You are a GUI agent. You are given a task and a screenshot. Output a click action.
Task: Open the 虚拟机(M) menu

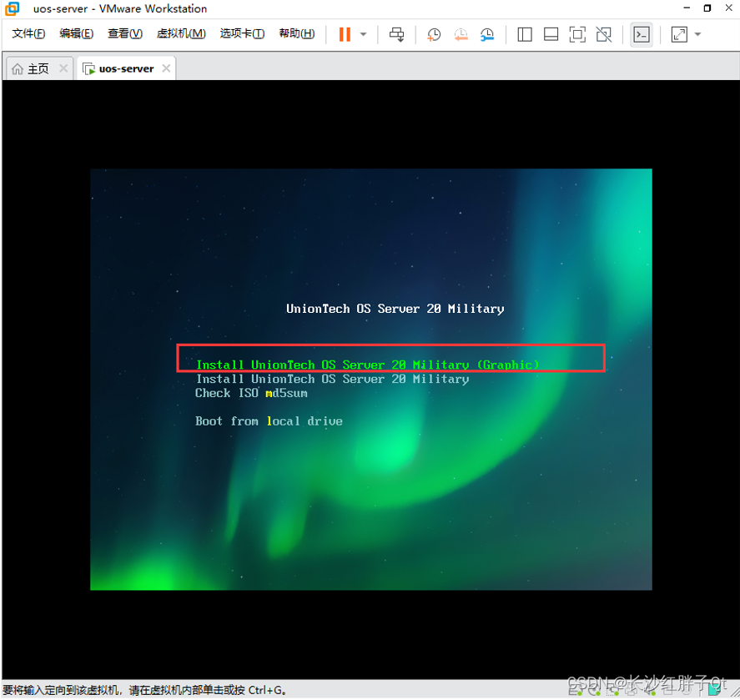point(181,33)
